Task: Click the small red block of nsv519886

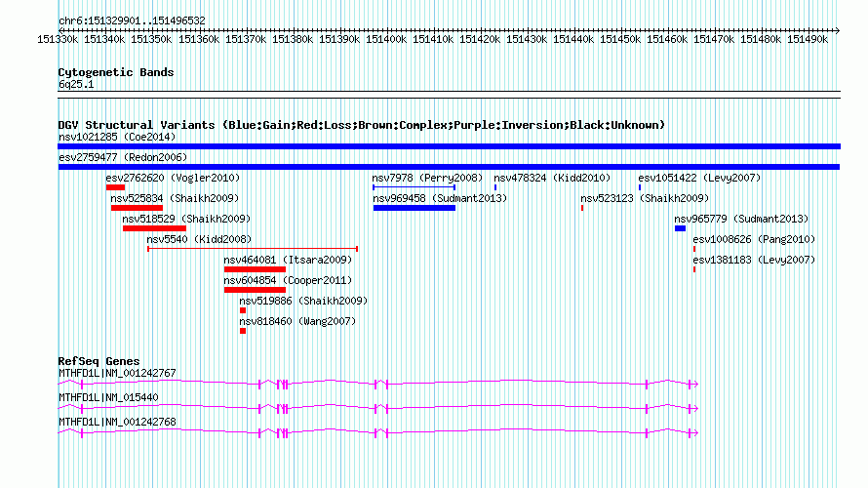Action: [x=243, y=310]
